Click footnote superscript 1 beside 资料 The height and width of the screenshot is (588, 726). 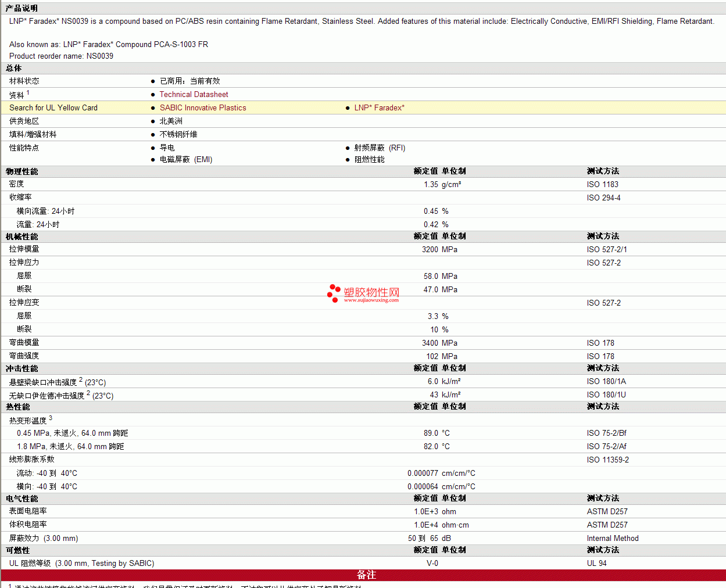click(28, 92)
